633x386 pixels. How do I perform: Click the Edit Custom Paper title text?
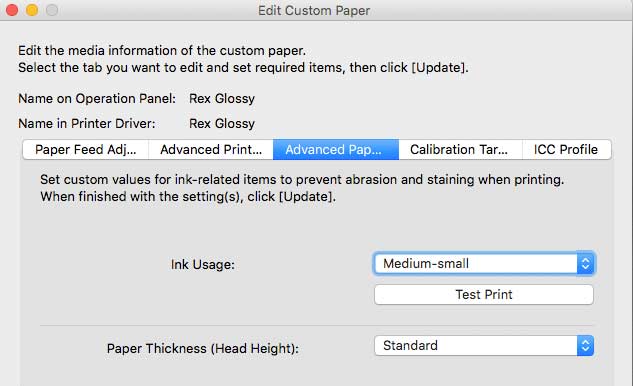pyautogui.click(x=314, y=10)
